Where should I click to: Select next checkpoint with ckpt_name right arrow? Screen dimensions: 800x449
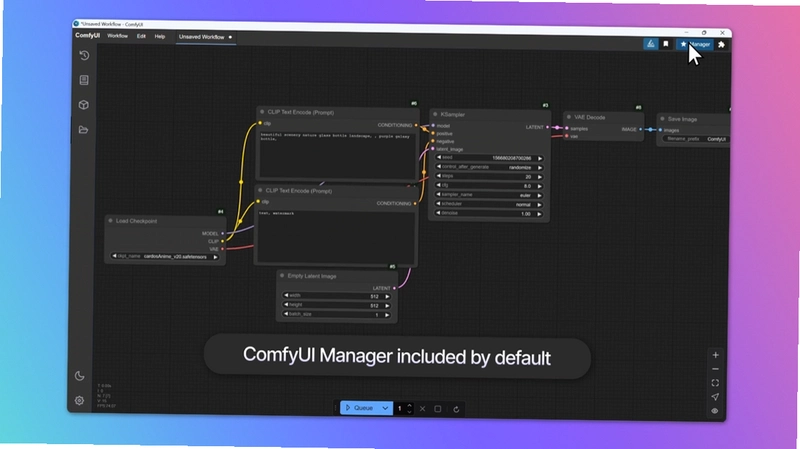(215, 257)
